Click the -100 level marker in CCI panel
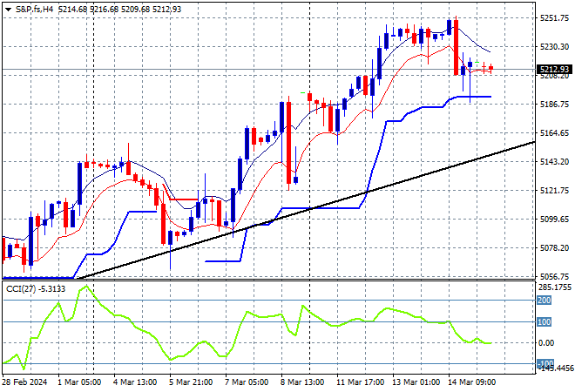The width and height of the screenshot is (575, 392). point(545,364)
